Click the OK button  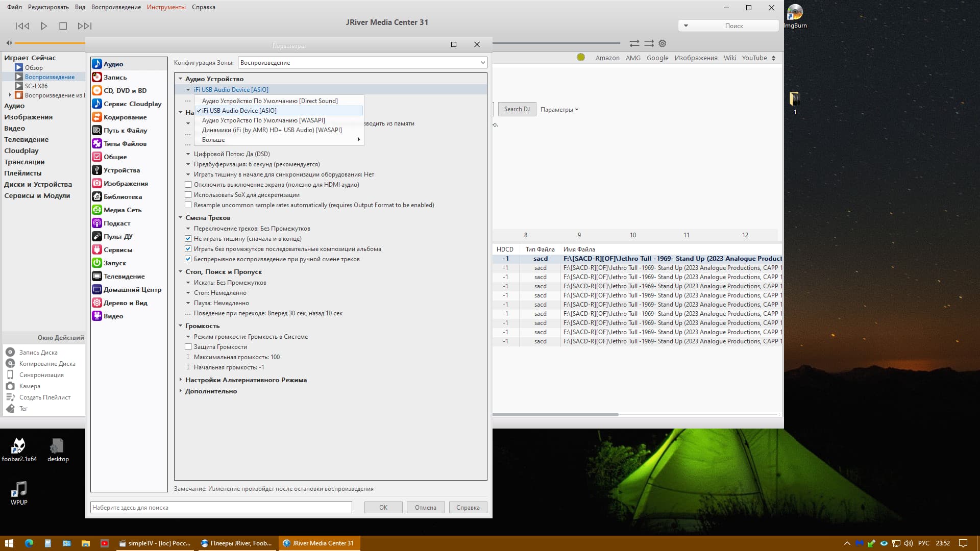(x=383, y=508)
